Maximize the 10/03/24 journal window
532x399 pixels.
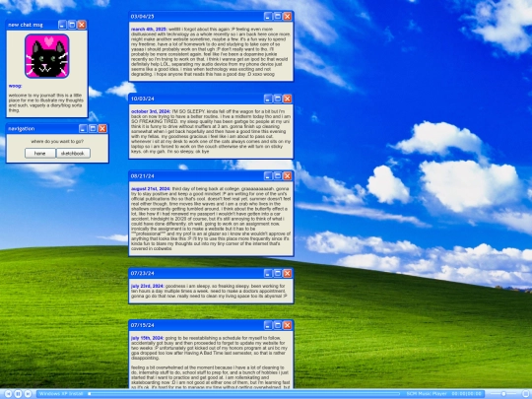pyautogui.click(x=278, y=99)
